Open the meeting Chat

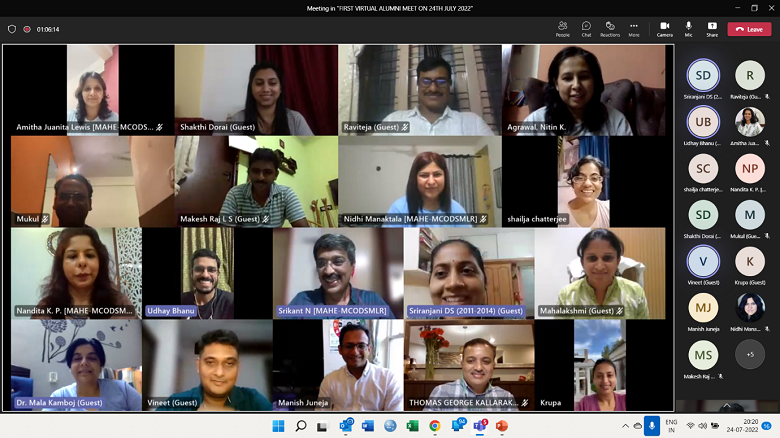[x=586, y=29]
